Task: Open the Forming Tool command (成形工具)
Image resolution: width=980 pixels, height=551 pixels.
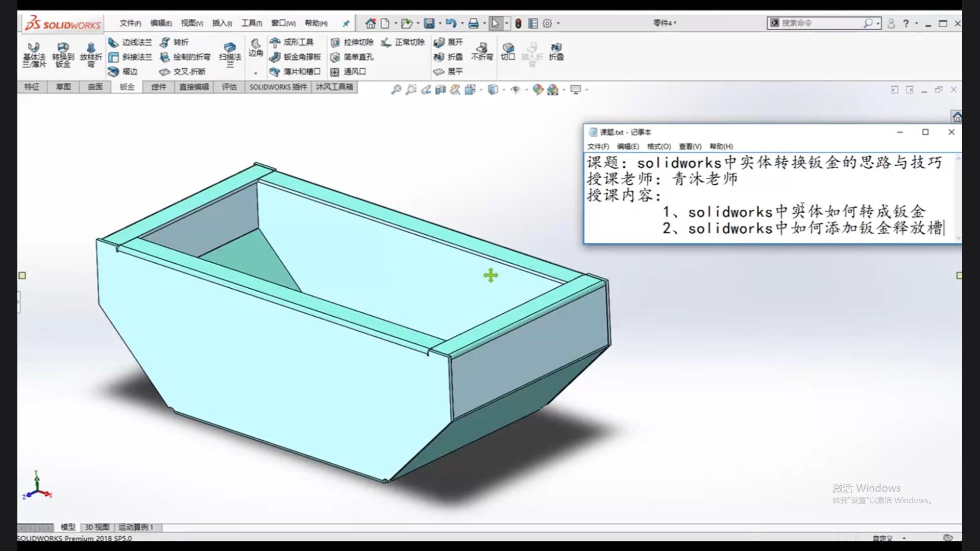Action: pos(291,42)
